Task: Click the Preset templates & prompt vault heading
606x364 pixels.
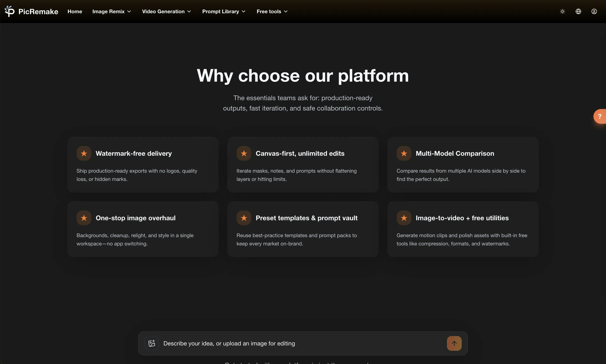Action: (306, 218)
